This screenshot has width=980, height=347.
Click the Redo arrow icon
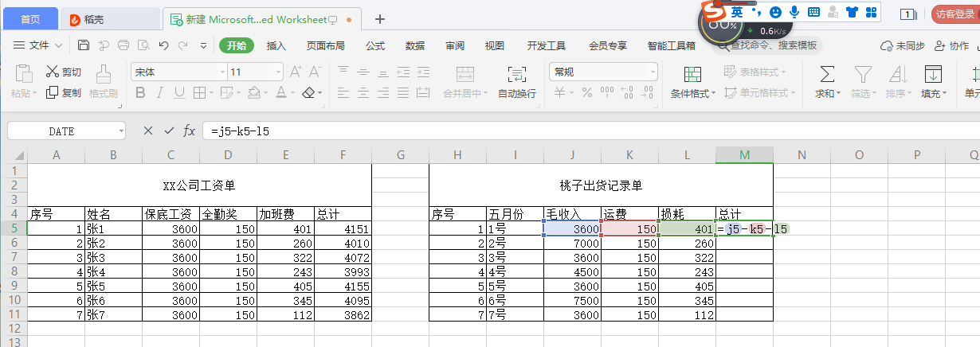coord(182,45)
